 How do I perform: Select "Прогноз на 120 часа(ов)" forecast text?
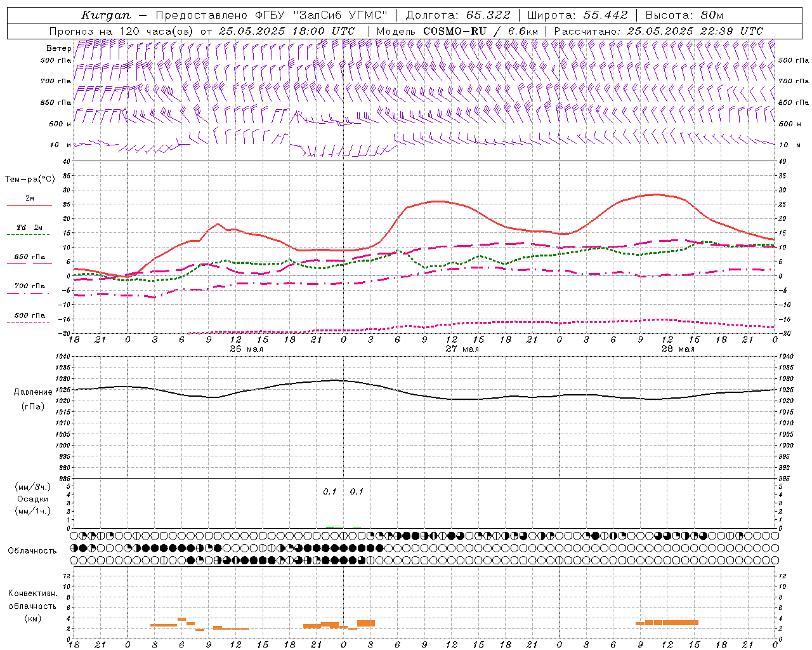[x=122, y=31]
